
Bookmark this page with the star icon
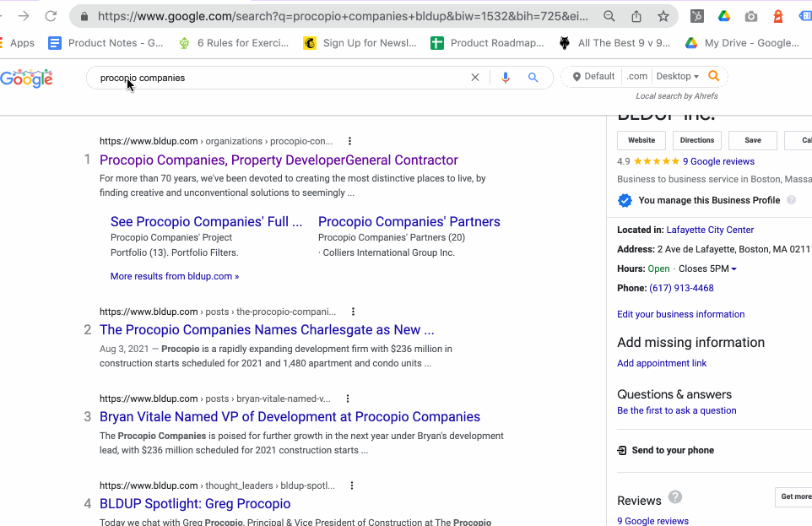pos(663,16)
